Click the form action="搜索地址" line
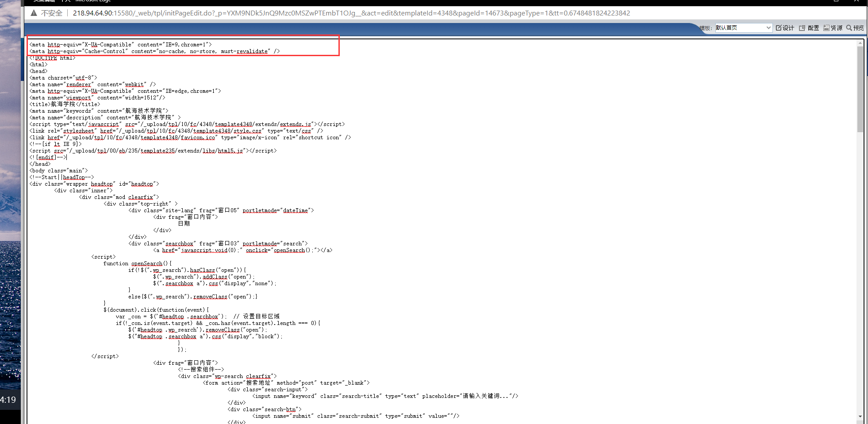The height and width of the screenshot is (424, 868). (286, 383)
